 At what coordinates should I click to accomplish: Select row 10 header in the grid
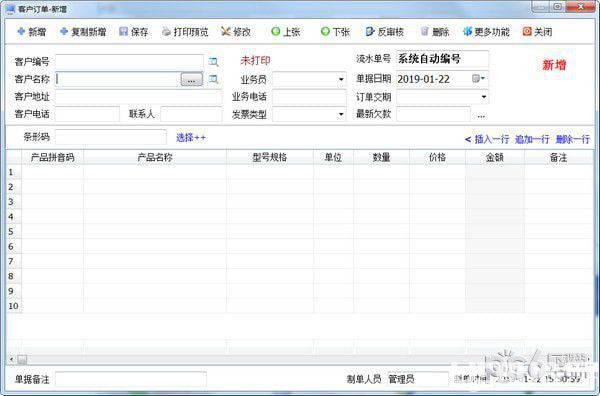(14, 306)
